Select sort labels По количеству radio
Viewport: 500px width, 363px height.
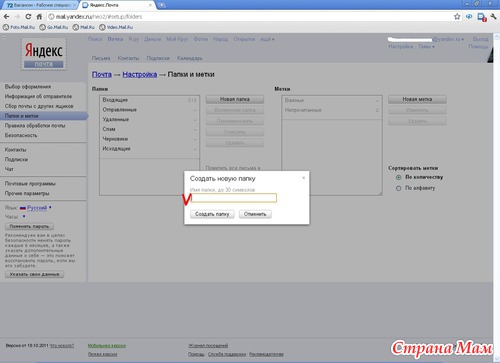(x=398, y=177)
